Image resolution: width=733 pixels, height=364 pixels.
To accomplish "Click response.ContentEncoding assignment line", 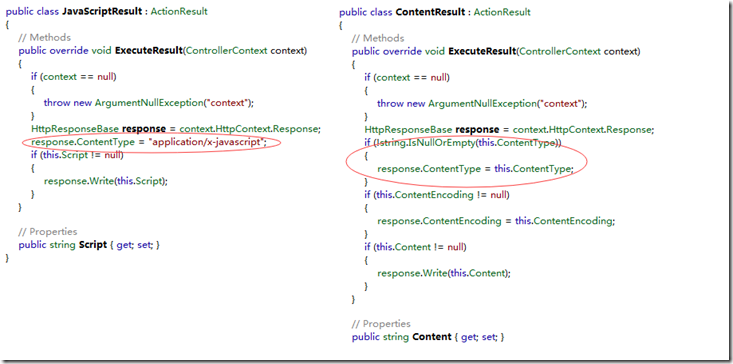I will tap(496, 221).
